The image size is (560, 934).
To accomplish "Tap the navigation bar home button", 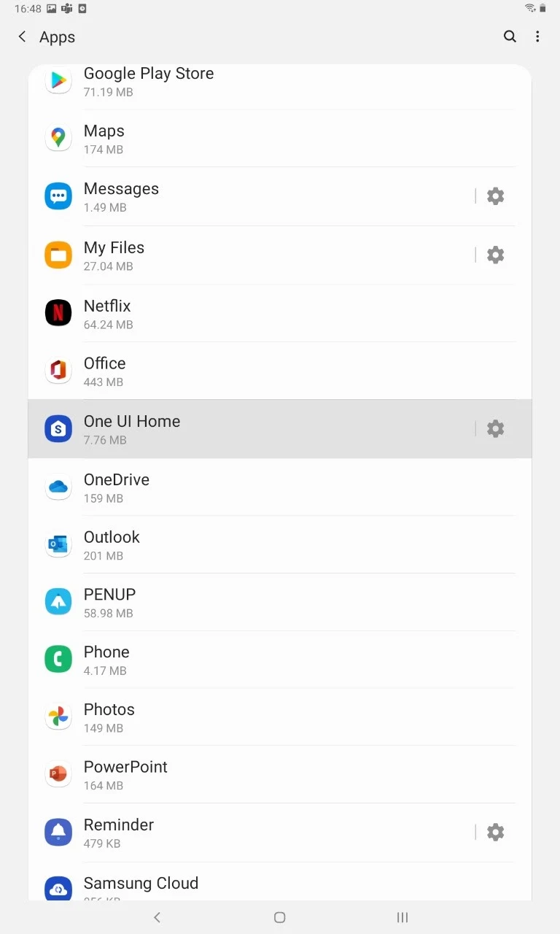I will (279, 917).
